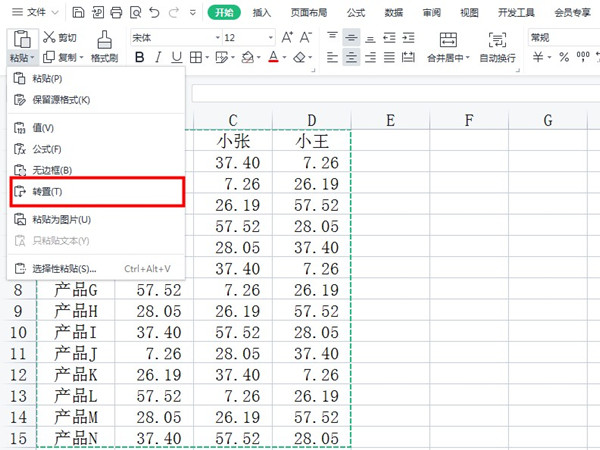Increase font size with A+ icon

(x=288, y=37)
